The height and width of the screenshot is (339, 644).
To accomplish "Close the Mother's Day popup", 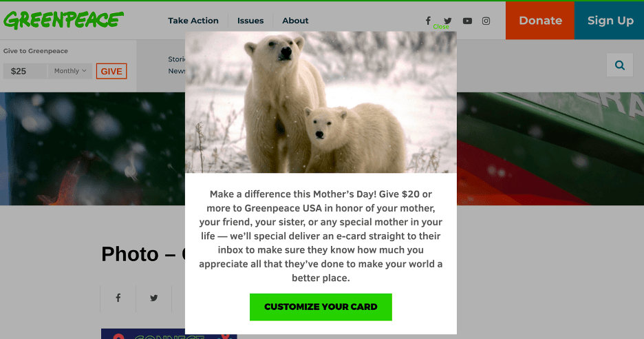I will (x=441, y=27).
